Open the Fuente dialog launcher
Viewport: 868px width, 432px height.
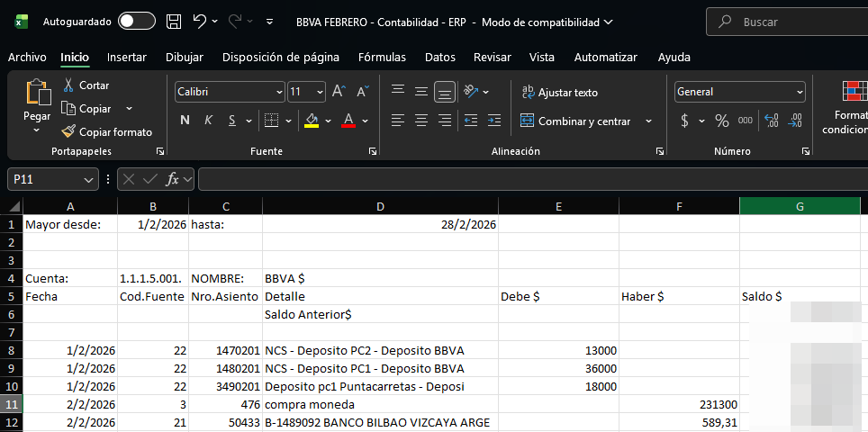point(373,151)
